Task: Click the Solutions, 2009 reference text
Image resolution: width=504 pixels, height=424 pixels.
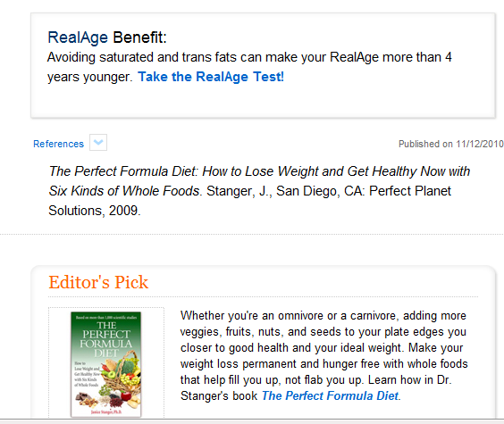Action: (x=95, y=211)
